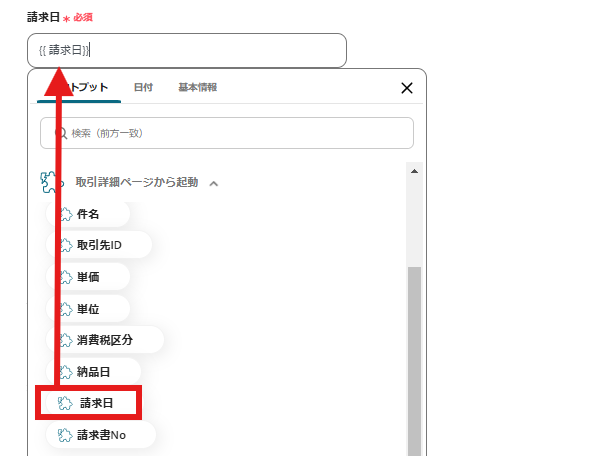Click the magnifier search icon

pyautogui.click(x=61, y=133)
